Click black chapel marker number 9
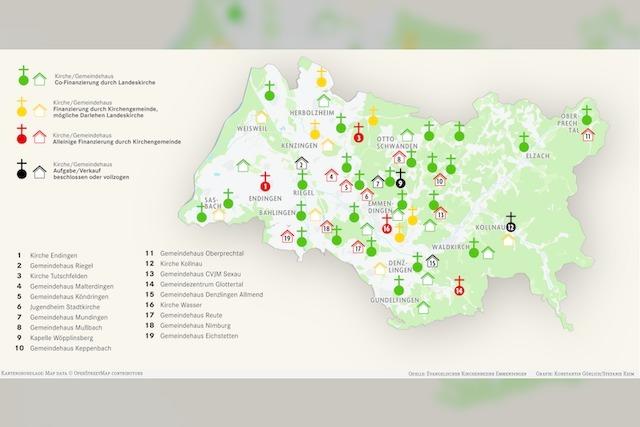The image size is (640, 427). click(x=400, y=180)
